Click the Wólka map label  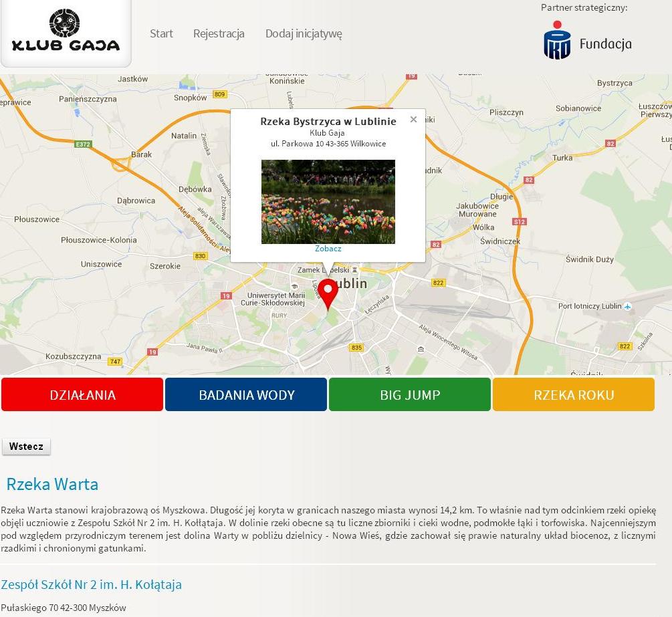pyautogui.click(x=483, y=227)
